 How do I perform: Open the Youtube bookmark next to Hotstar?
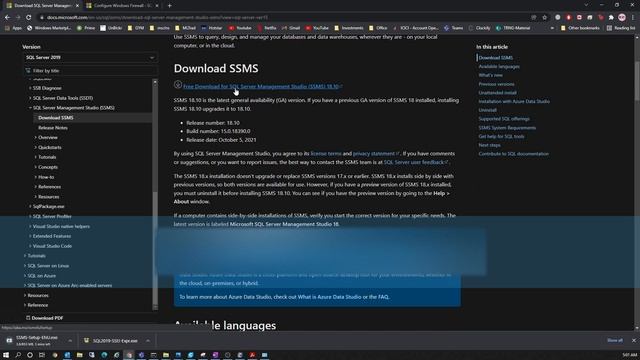click(x=240, y=28)
